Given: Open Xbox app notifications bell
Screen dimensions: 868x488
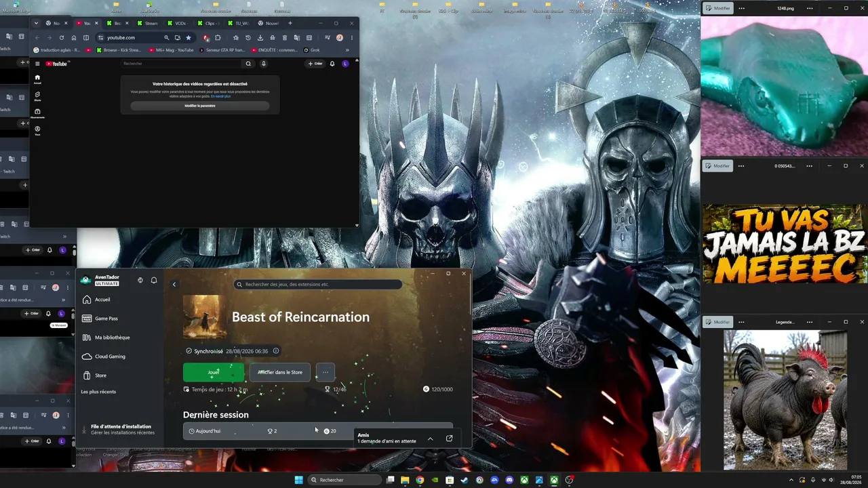Looking at the screenshot, I should point(154,280).
